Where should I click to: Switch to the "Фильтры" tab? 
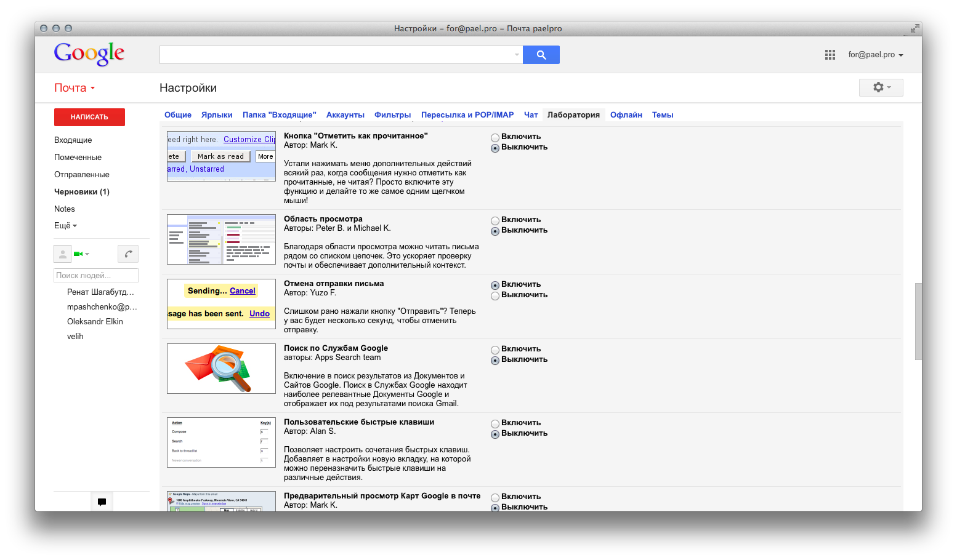392,115
